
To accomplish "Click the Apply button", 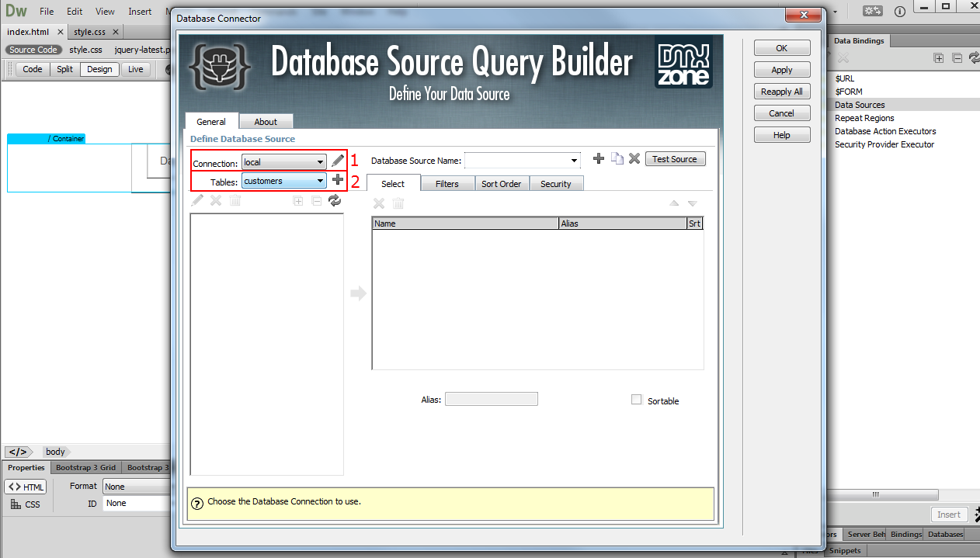I will (x=782, y=70).
